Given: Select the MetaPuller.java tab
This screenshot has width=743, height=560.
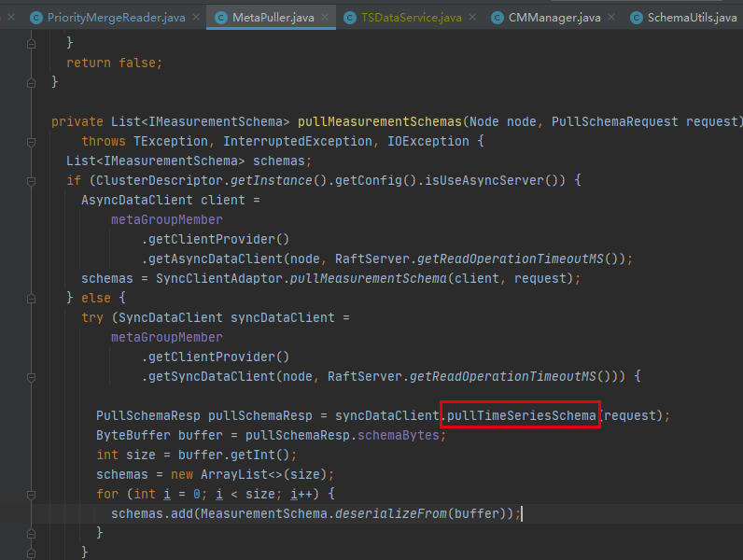Looking at the screenshot, I should click(x=273, y=18).
